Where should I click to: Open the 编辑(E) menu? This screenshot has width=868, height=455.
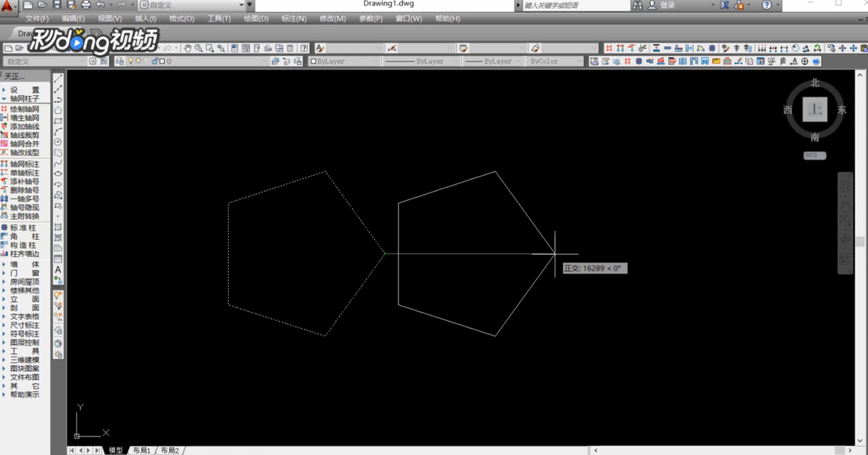[x=73, y=19]
